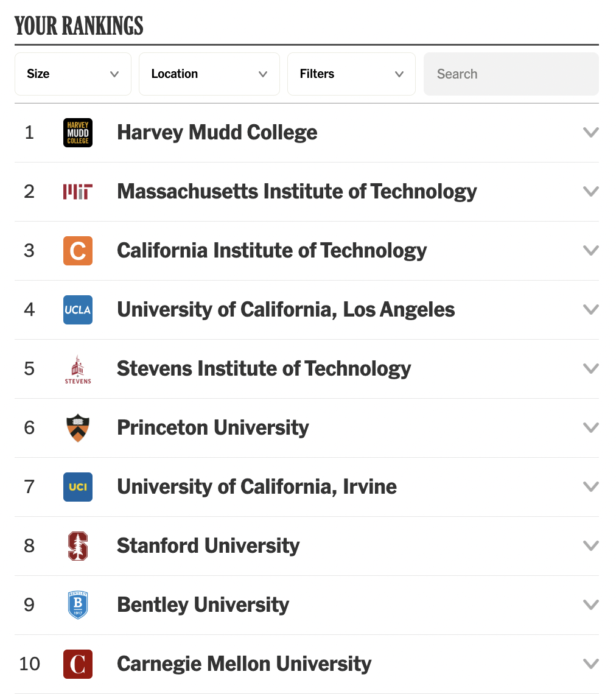Click the Stanford tree logo icon
The height and width of the screenshot is (694, 616).
[x=78, y=546]
